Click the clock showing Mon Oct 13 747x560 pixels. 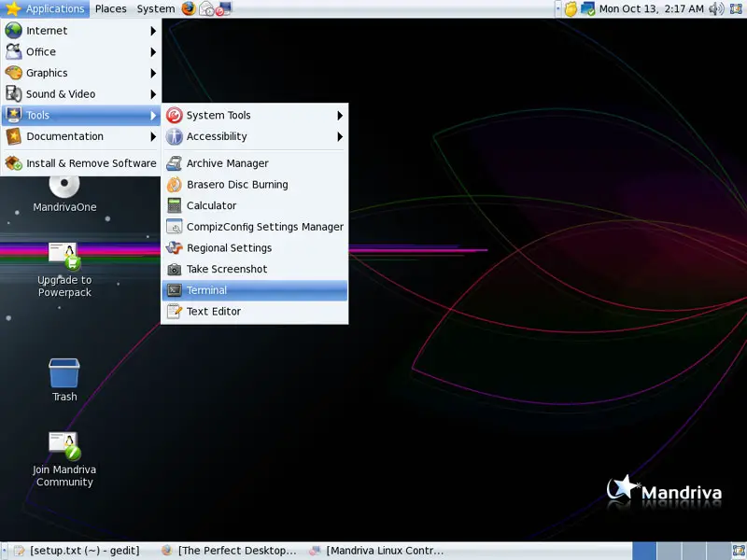651,8
